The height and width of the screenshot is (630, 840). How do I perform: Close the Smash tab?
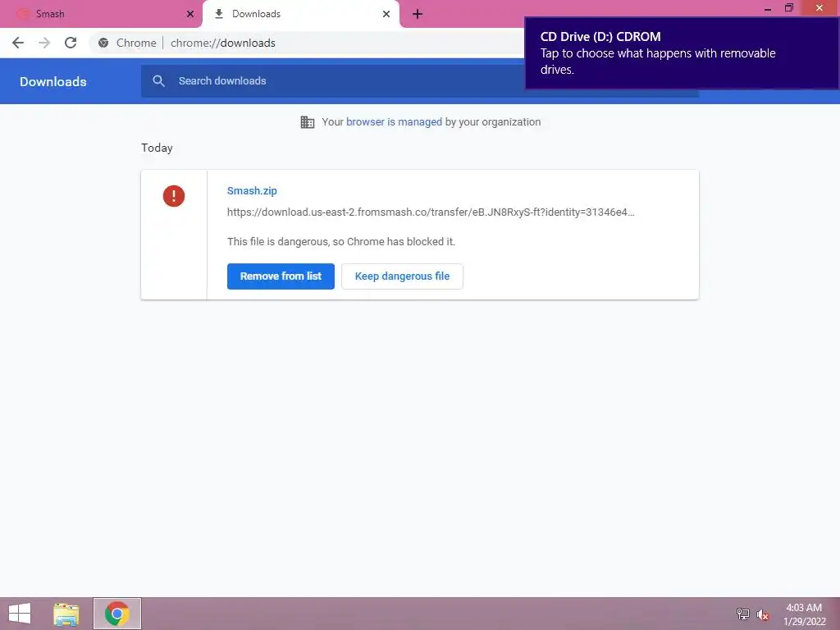click(190, 14)
